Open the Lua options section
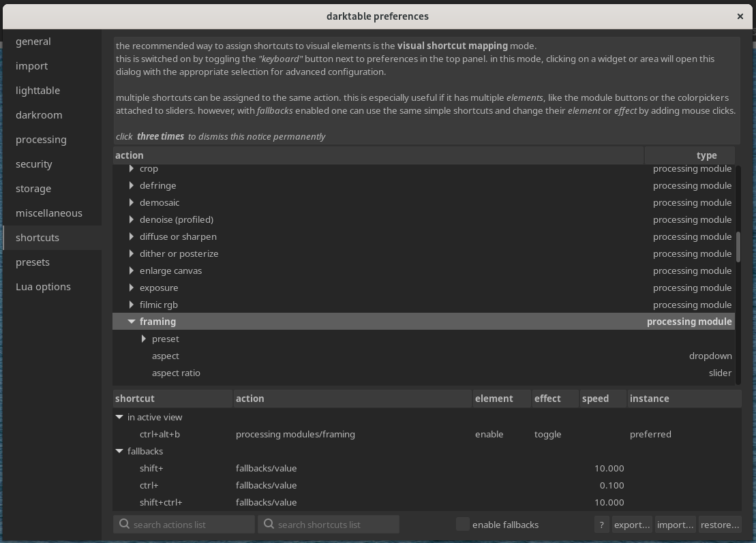Screen dimensions: 756x543 tap(44, 286)
